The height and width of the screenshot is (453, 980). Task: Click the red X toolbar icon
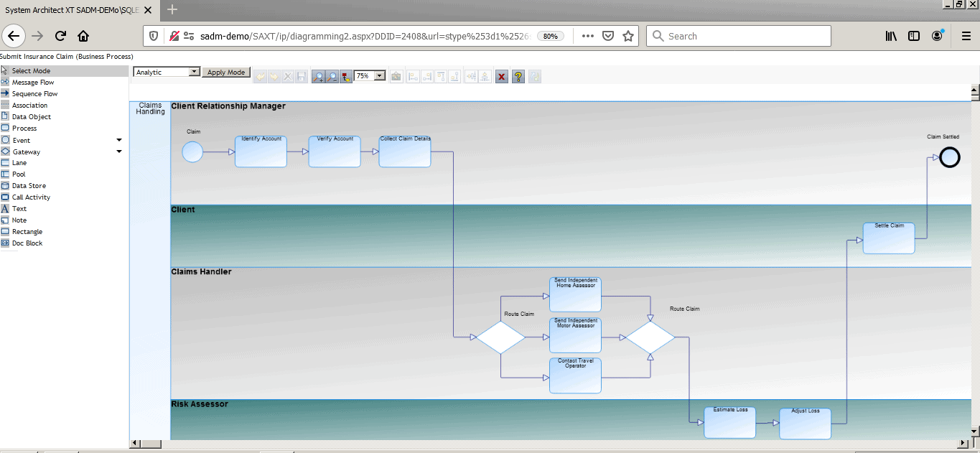coord(503,76)
